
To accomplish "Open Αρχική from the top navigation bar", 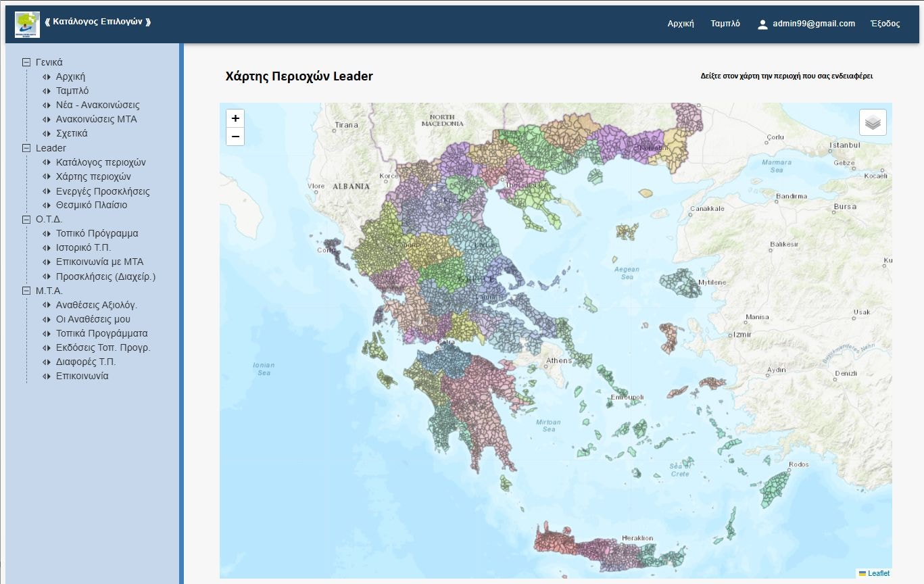I will coord(680,24).
